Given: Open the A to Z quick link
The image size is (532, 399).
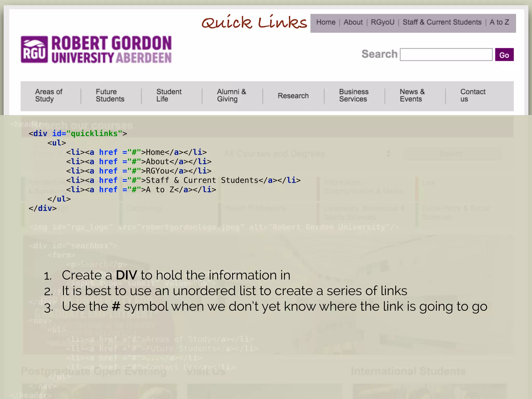Looking at the screenshot, I should pyautogui.click(x=499, y=22).
